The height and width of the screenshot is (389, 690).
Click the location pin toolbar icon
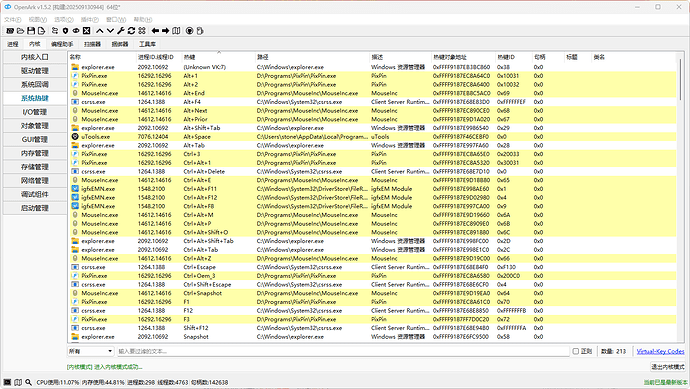click(66, 31)
